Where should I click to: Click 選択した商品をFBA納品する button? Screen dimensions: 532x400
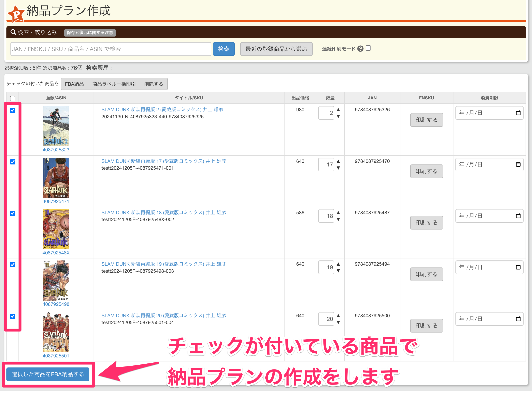click(48, 374)
